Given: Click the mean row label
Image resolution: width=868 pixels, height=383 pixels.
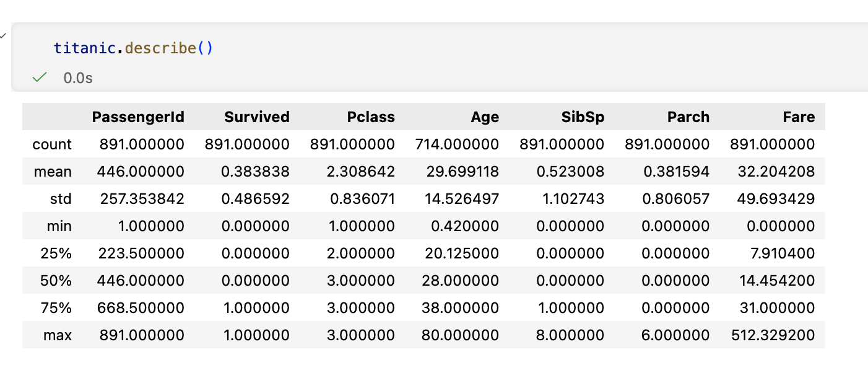Looking at the screenshot, I should tap(53, 172).
